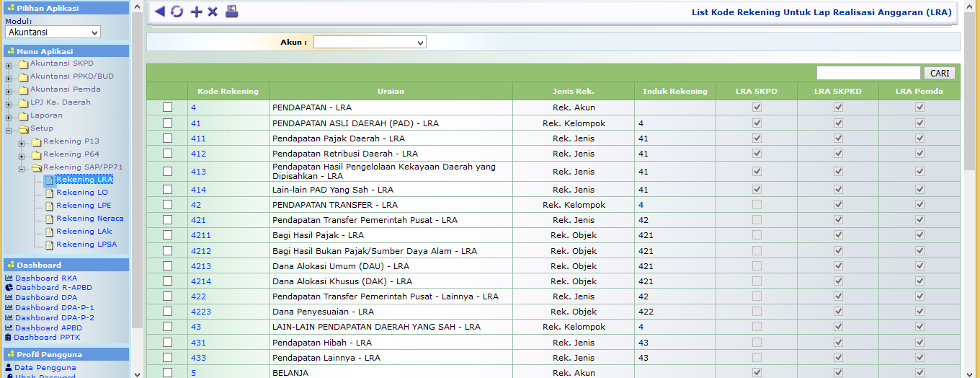980x378 pixels.
Task: Click the search text field beside CARI
Action: [868, 73]
